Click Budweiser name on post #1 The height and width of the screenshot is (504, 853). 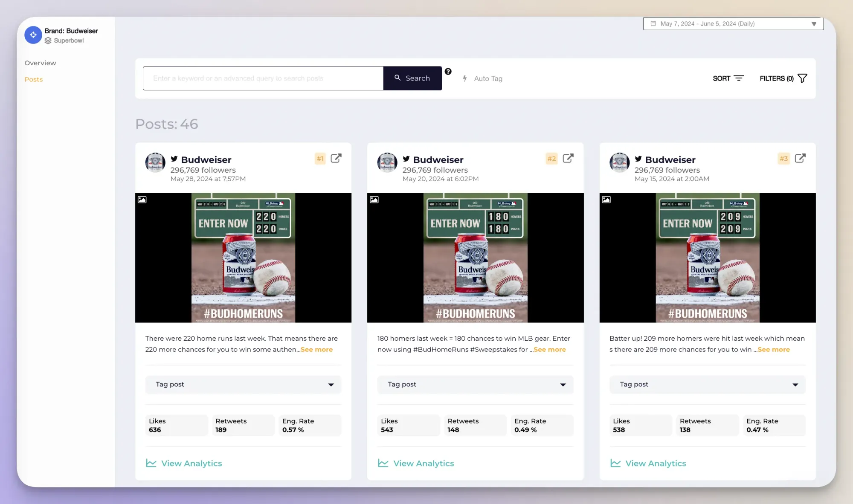click(x=206, y=159)
